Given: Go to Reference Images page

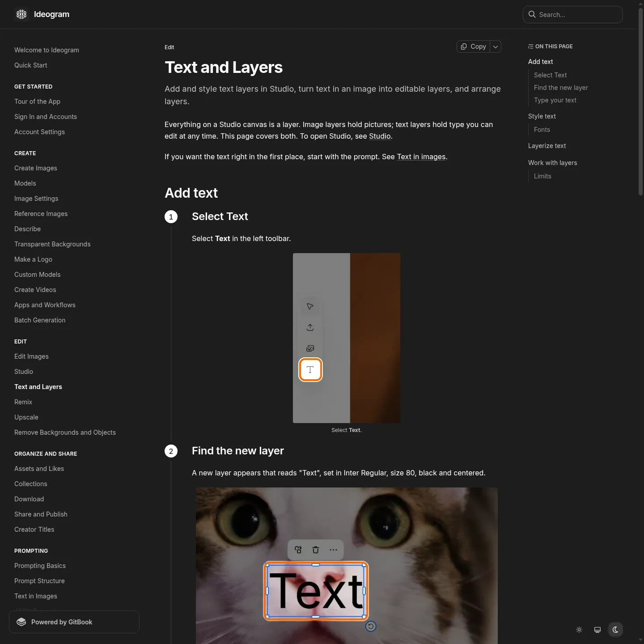Looking at the screenshot, I should (41, 214).
